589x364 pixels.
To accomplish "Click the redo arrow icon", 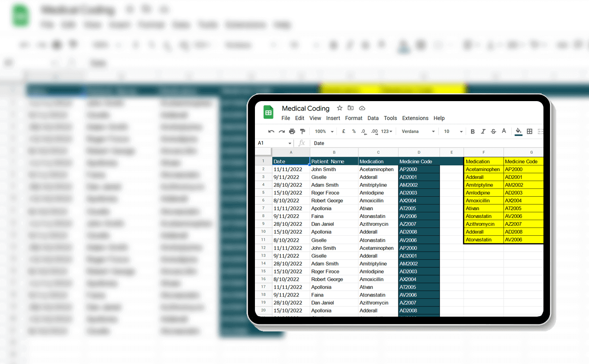I will coord(282,131).
